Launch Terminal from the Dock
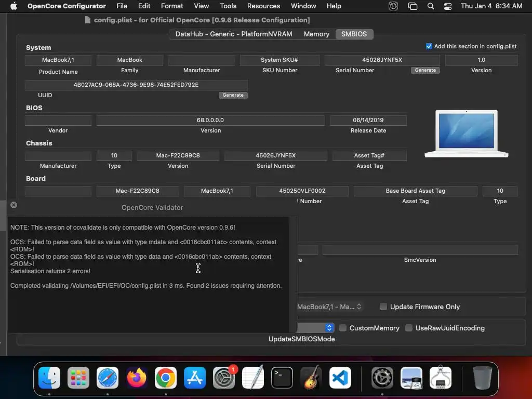Screen dimensions: 532x399 tap(282, 378)
